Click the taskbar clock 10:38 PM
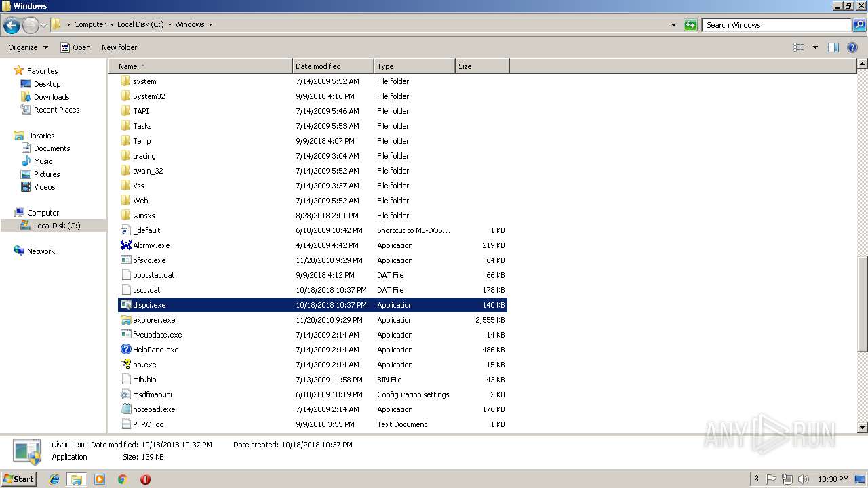The height and width of the screenshot is (488, 868). 833,479
